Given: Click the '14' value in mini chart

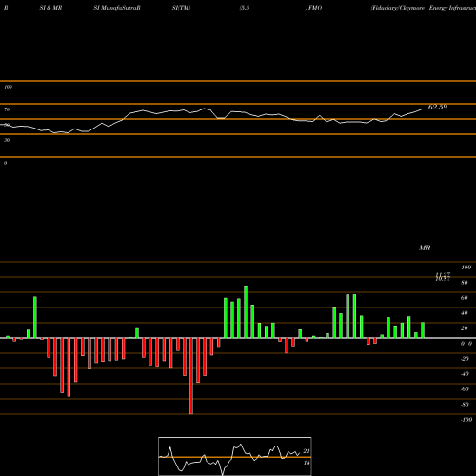Looking at the screenshot, I should click(x=307, y=463).
